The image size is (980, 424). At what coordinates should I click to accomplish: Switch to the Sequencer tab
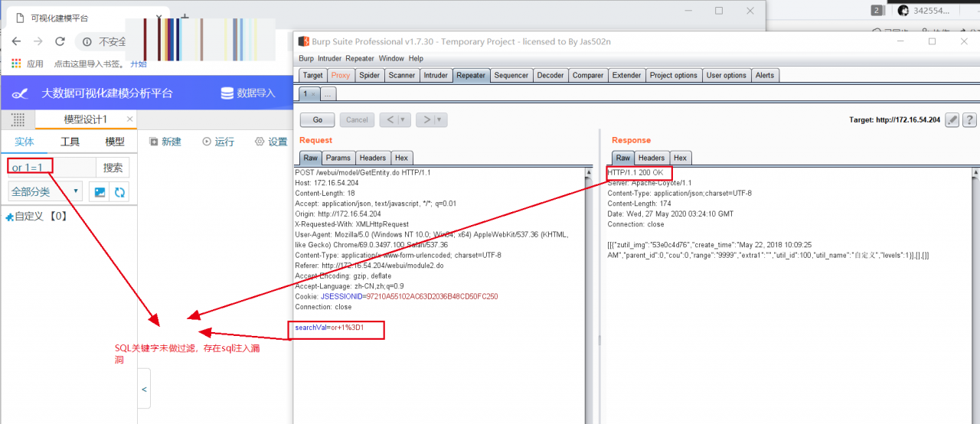point(511,75)
